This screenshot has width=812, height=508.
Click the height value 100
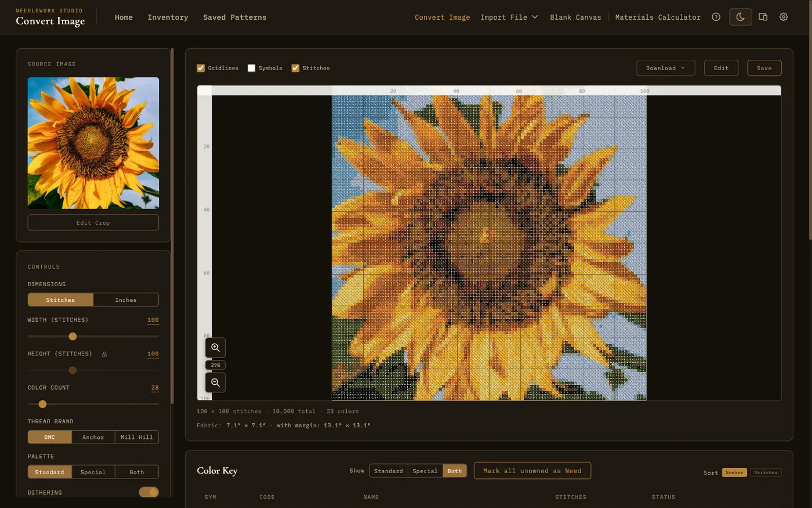click(153, 354)
